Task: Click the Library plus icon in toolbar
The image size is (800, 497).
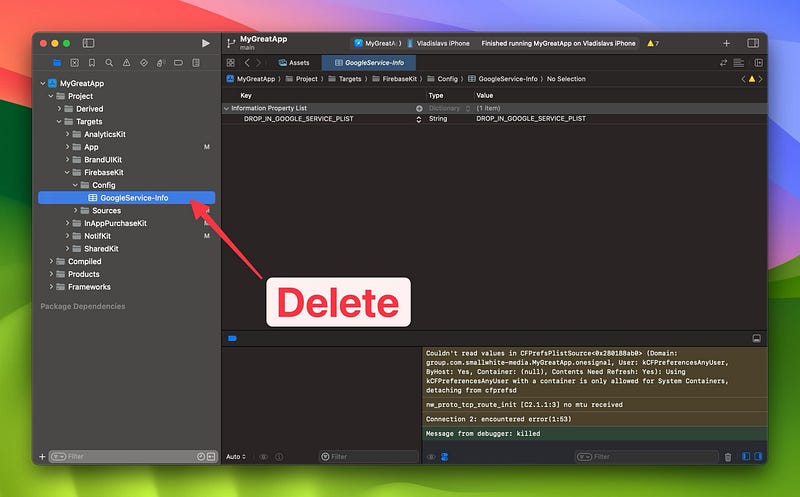Action: click(x=727, y=43)
